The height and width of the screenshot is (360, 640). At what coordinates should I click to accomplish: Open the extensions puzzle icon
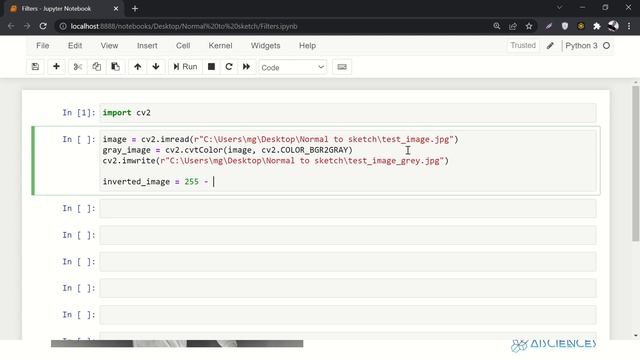(x=597, y=26)
